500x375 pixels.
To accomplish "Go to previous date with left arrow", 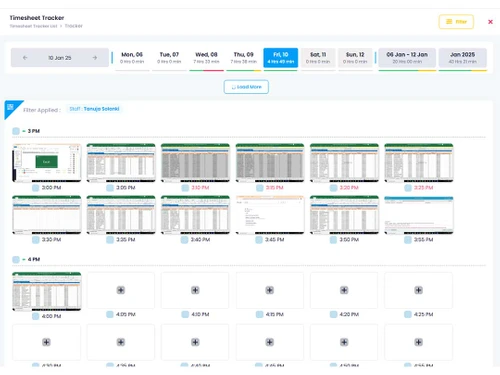I will tap(25, 58).
